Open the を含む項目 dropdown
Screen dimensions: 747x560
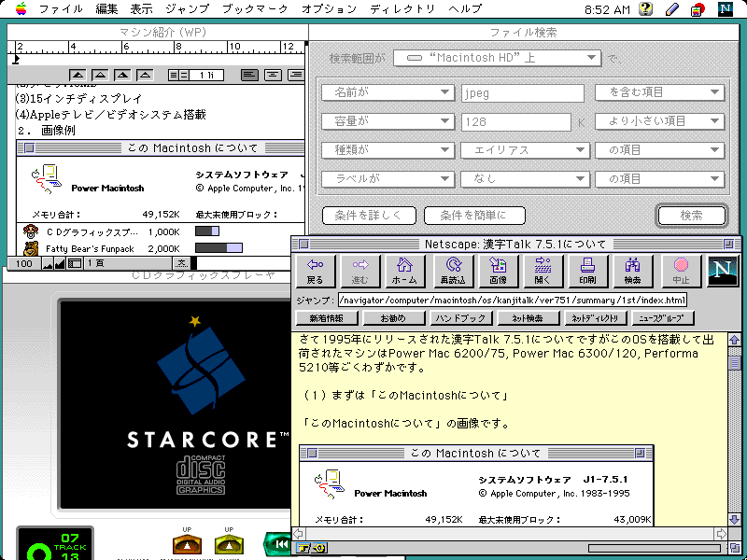tap(660, 92)
